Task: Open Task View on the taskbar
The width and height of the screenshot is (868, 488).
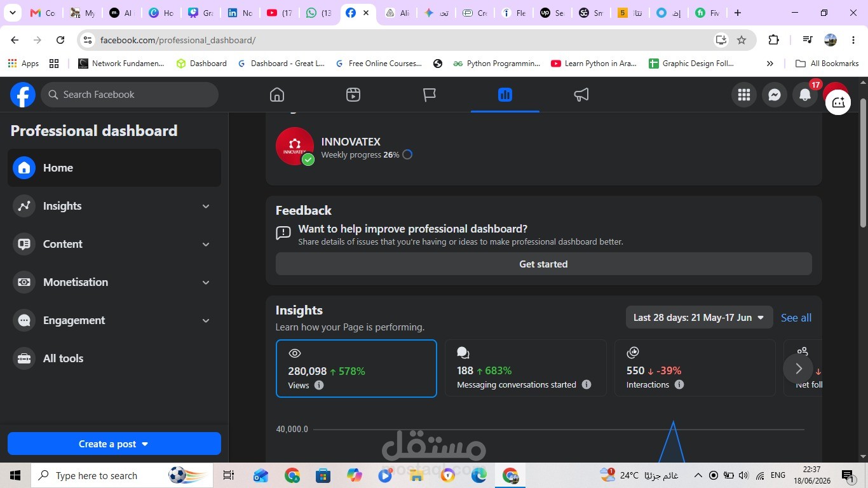Action: (x=229, y=475)
